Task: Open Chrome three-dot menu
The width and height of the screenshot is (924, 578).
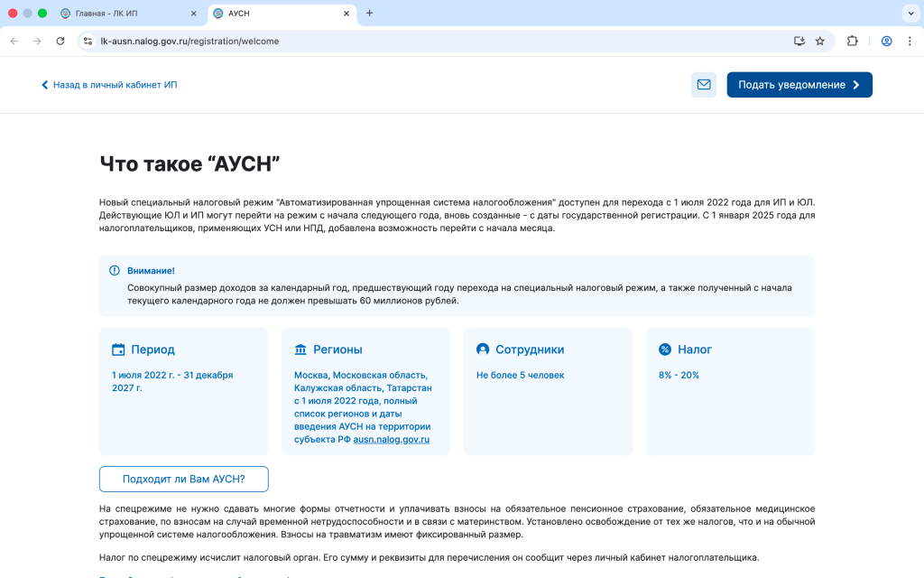Action: click(x=909, y=41)
